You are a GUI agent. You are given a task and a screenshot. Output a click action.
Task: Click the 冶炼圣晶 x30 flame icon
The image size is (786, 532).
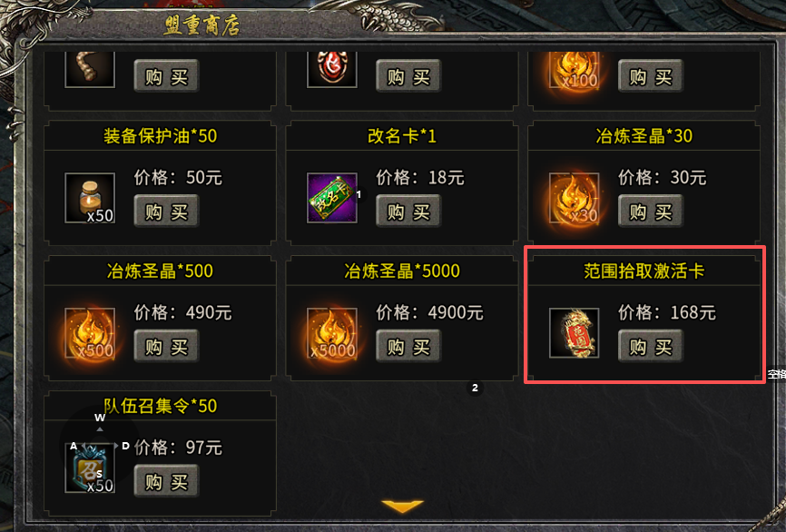click(574, 198)
